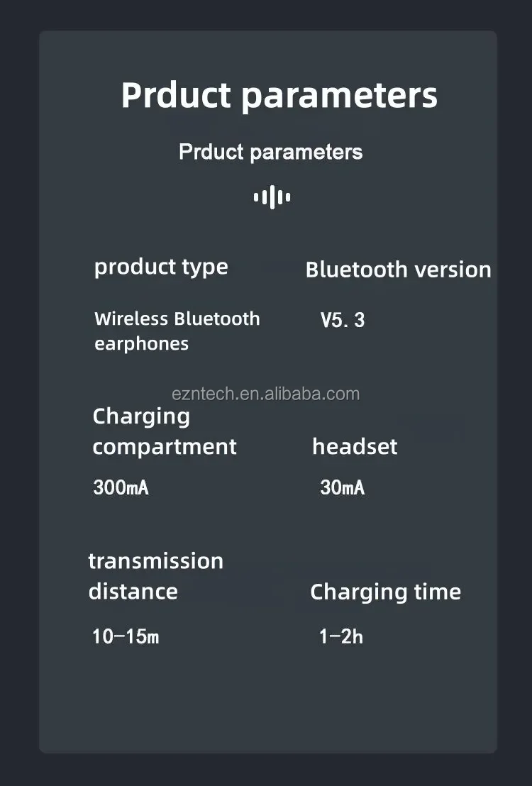
Task: Click the word "compartment"
Action: coord(165,447)
